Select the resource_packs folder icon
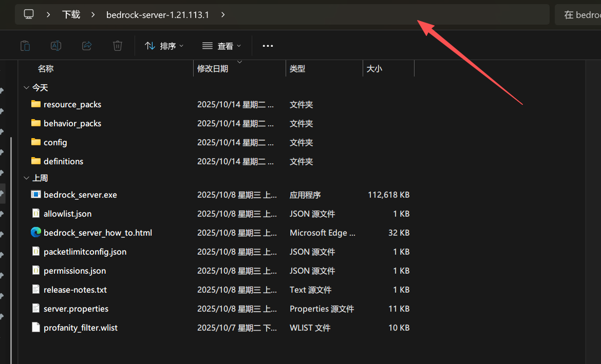Viewport: 601px width, 364px height. [35, 104]
